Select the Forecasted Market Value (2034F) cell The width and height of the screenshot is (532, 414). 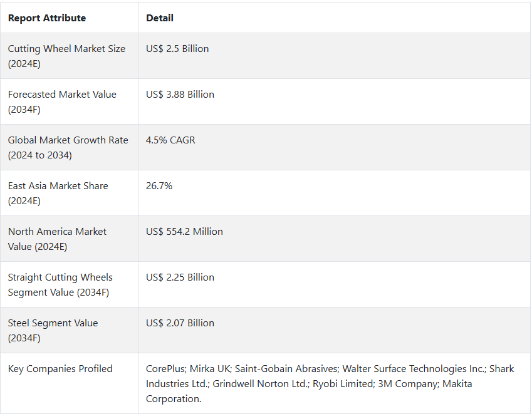(x=62, y=101)
